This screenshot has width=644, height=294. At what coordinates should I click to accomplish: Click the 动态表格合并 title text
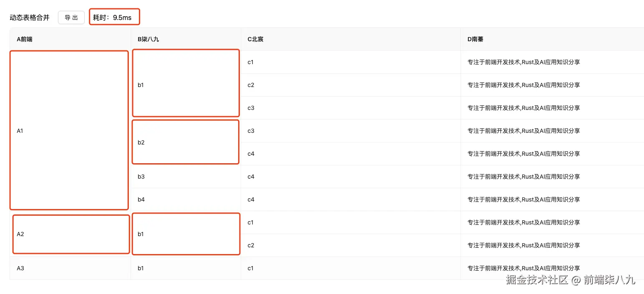pos(30,17)
